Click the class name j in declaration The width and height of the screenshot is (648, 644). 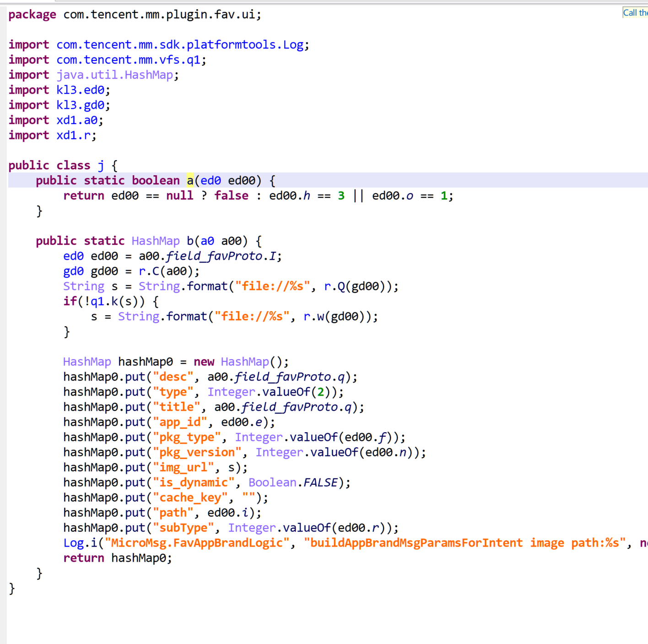tap(101, 166)
